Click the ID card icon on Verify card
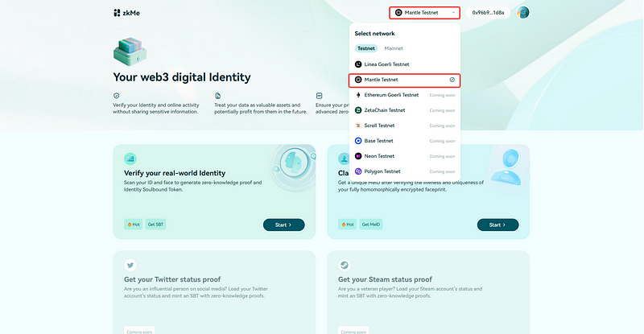The height and width of the screenshot is (334, 644). [130, 159]
